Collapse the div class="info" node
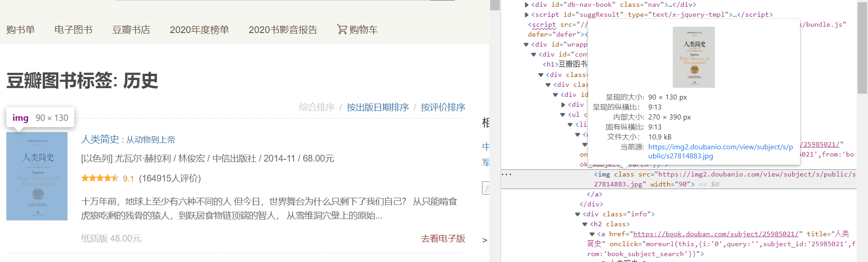 578,214
